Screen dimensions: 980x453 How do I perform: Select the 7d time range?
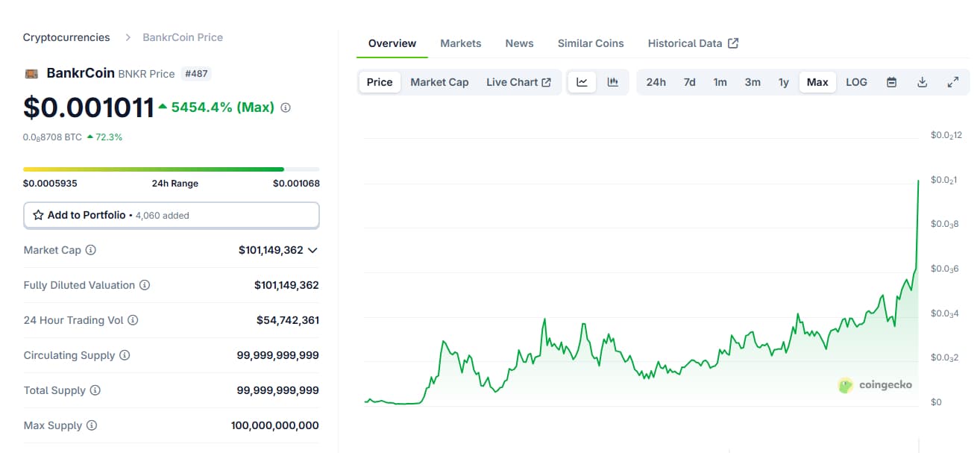pyautogui.click(x=689, y=82)
